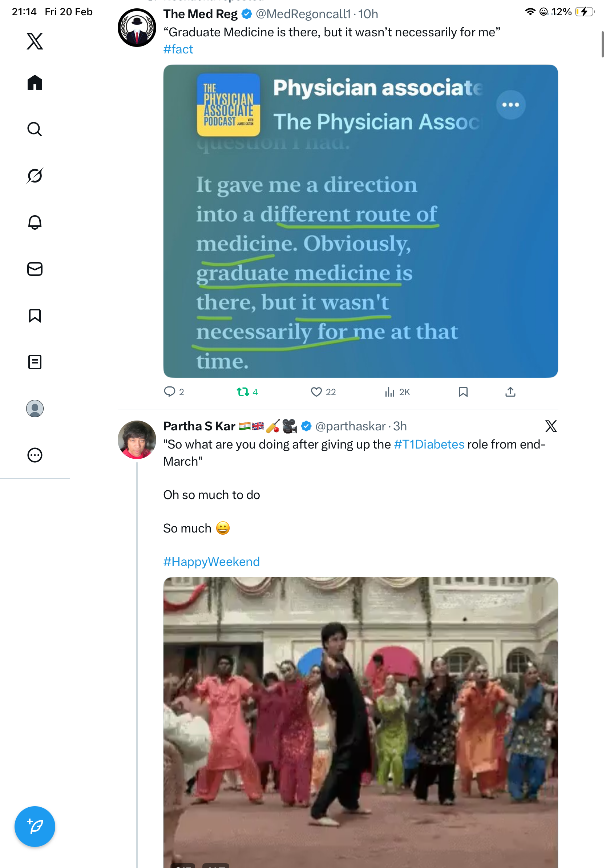
Task: Like The Med Reg's post
Action: point(316,392)
